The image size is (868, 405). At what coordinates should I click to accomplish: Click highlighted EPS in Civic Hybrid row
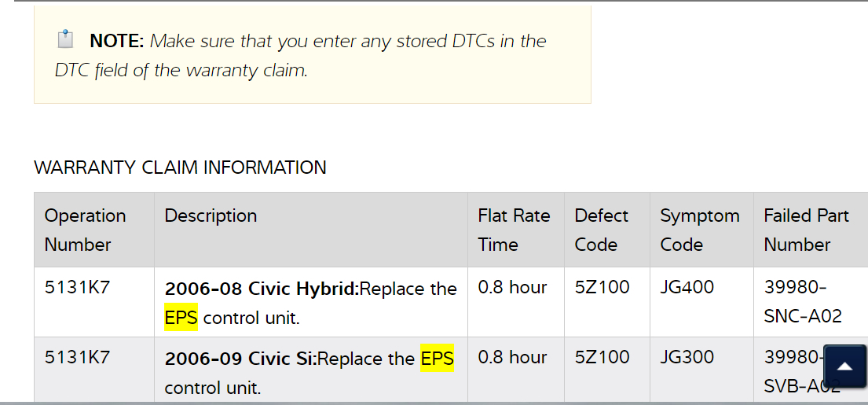(181, 318)
